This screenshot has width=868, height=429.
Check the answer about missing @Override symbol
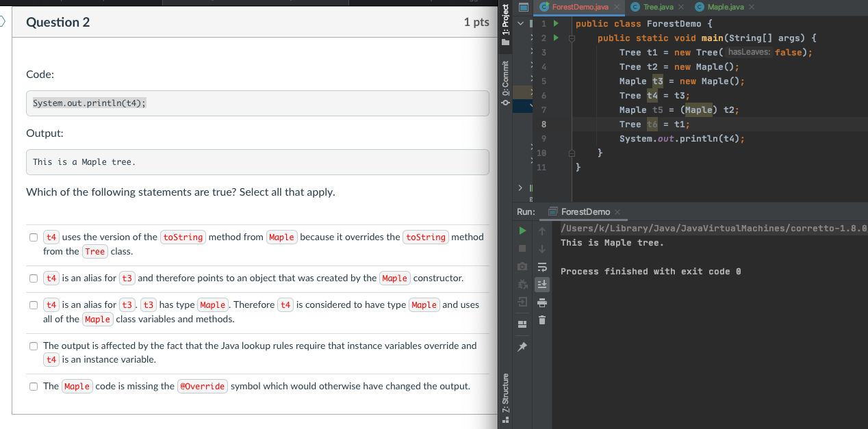(34, 386)
